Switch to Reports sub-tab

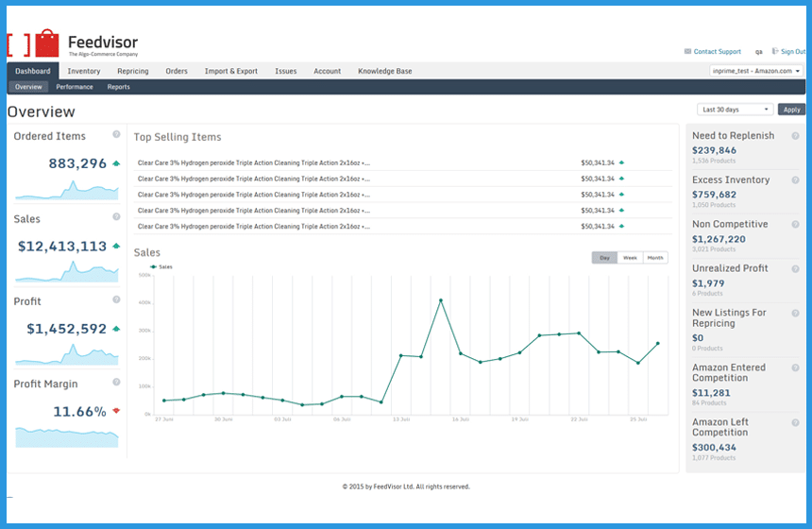point(119,87)
